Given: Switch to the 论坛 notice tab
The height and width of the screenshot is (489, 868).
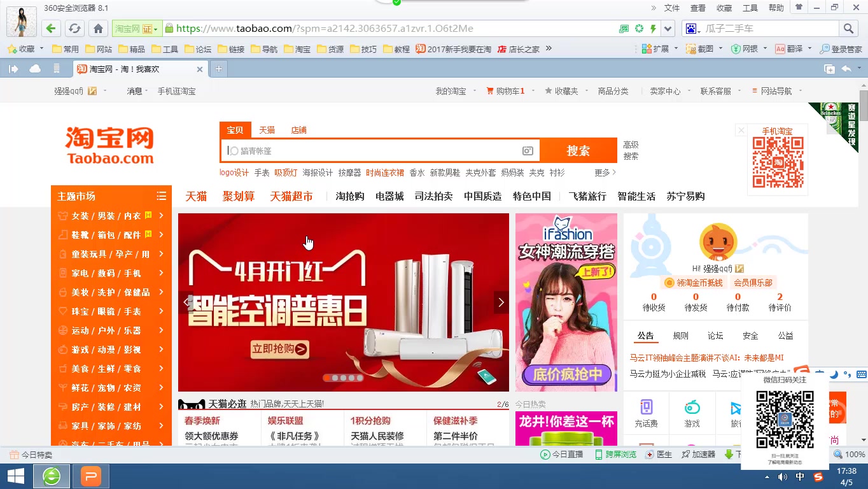Looking at the screenshot, I should point(715,336).
